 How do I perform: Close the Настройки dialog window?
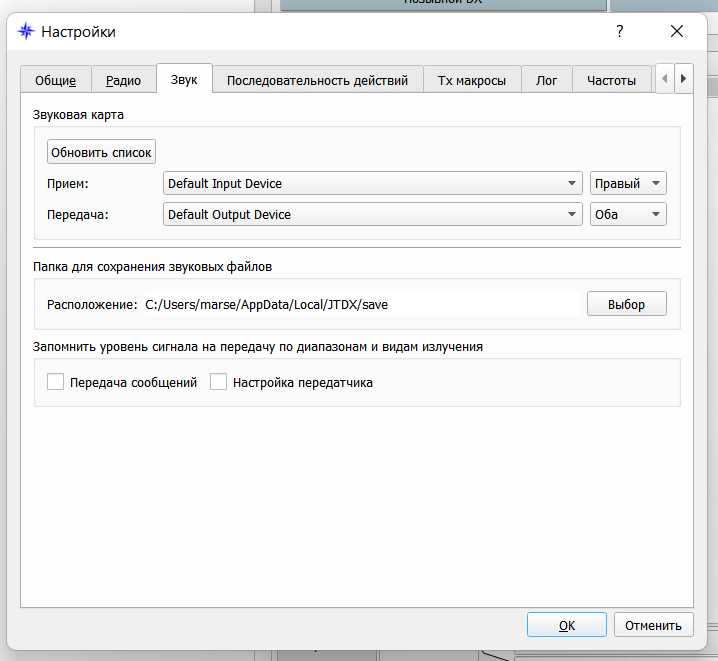point(677,31)
